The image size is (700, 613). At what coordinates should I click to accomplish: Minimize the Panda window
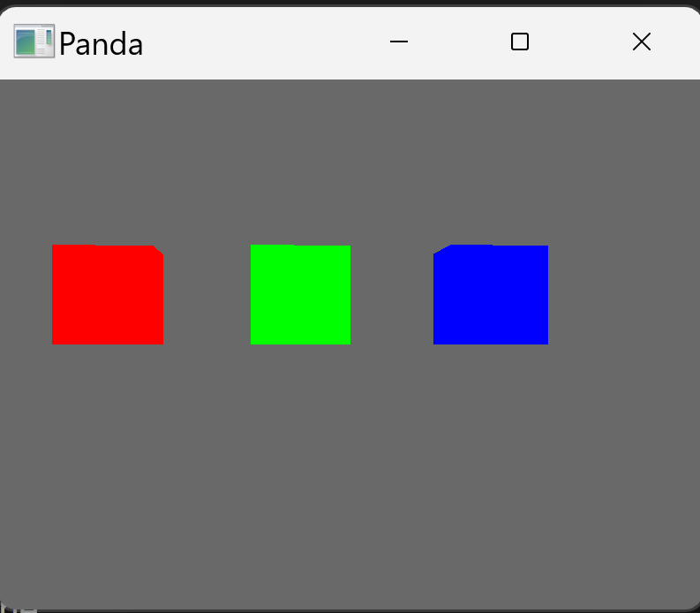tap(399, 42)
